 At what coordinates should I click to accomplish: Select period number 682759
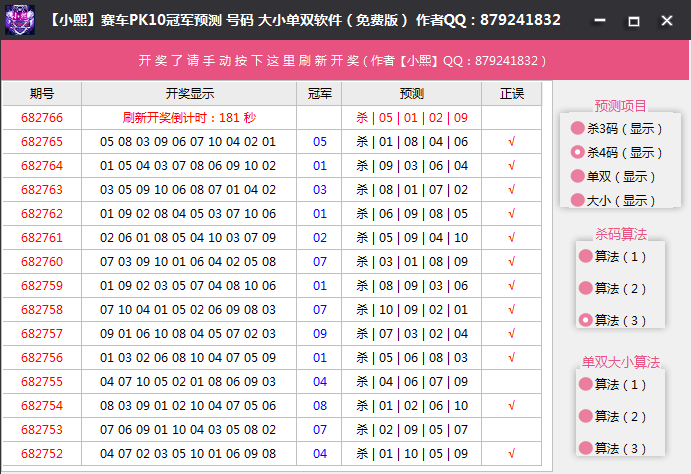[42, 285]
